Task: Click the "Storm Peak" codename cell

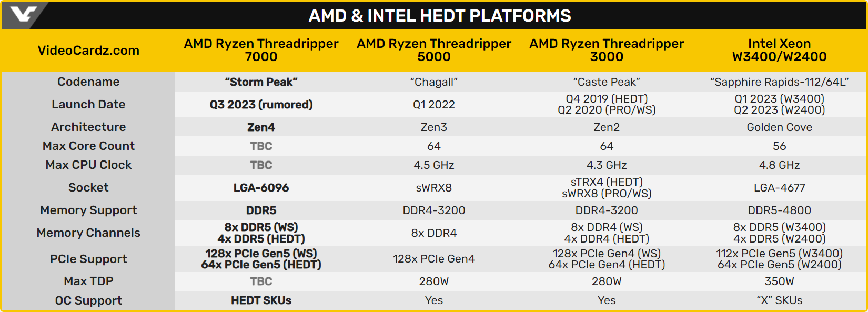Action: pos(261,82)
